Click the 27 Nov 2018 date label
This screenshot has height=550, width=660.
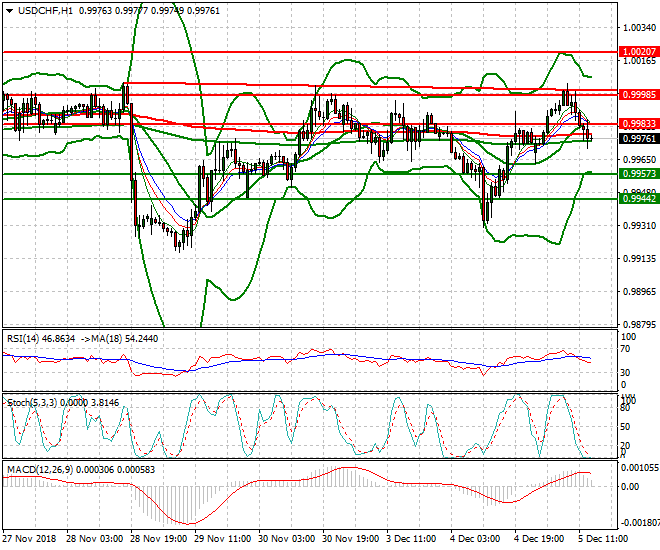pyautogui.click(x=29, y=539)
